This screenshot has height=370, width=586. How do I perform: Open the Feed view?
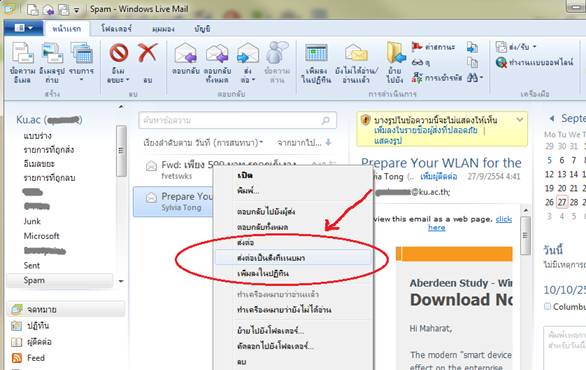click(x=28, y=358)
